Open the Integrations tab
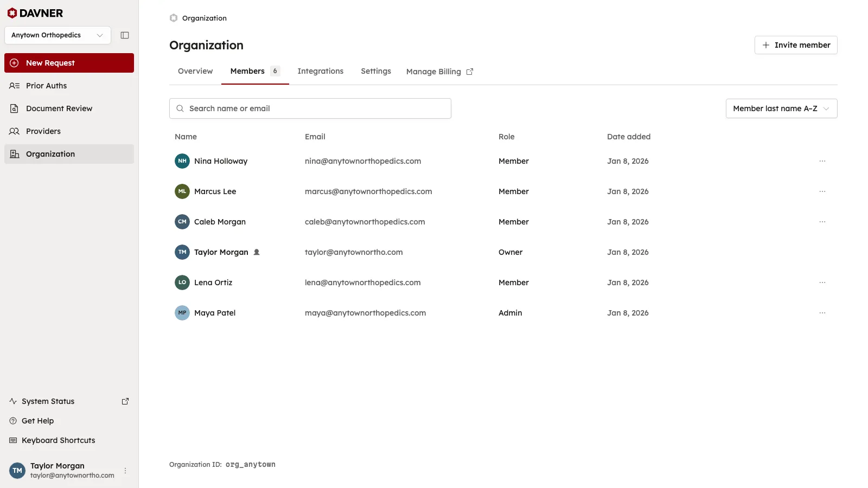The height and width of the screenshot is (488, 868). [x=321, y=71]
